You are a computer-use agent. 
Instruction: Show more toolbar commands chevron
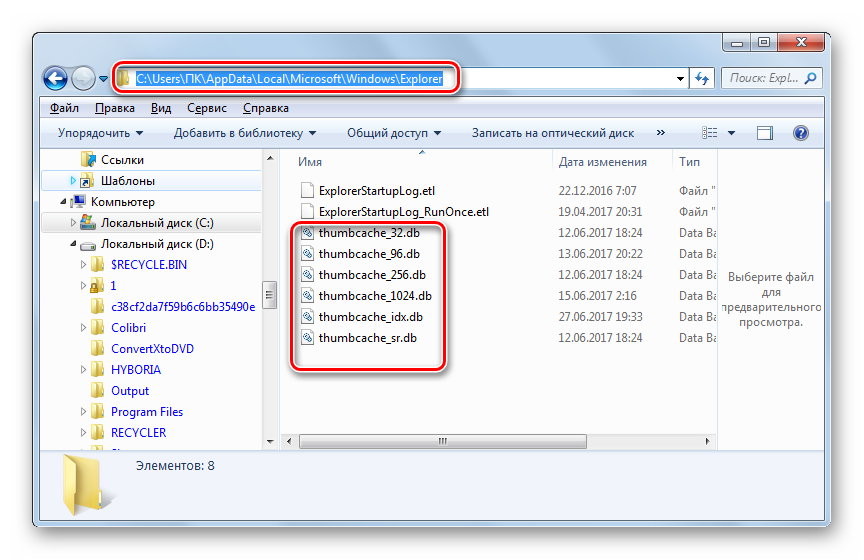661,132
